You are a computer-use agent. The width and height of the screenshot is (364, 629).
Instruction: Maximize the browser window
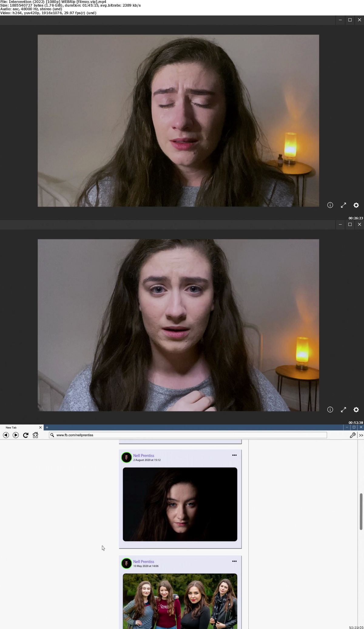(x=354, y=427)
